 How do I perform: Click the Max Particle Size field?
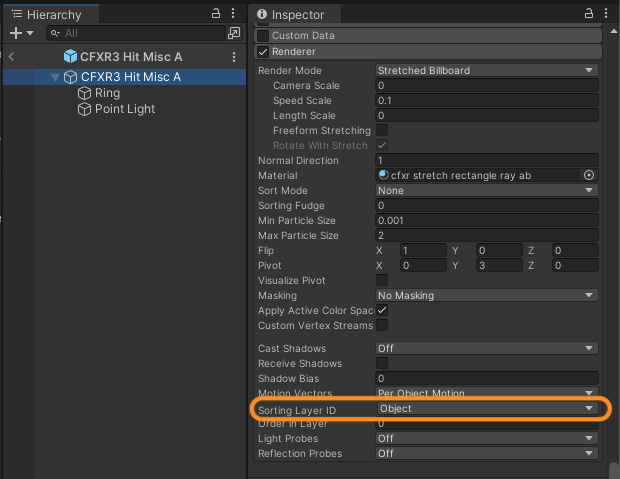coord(486,235)
